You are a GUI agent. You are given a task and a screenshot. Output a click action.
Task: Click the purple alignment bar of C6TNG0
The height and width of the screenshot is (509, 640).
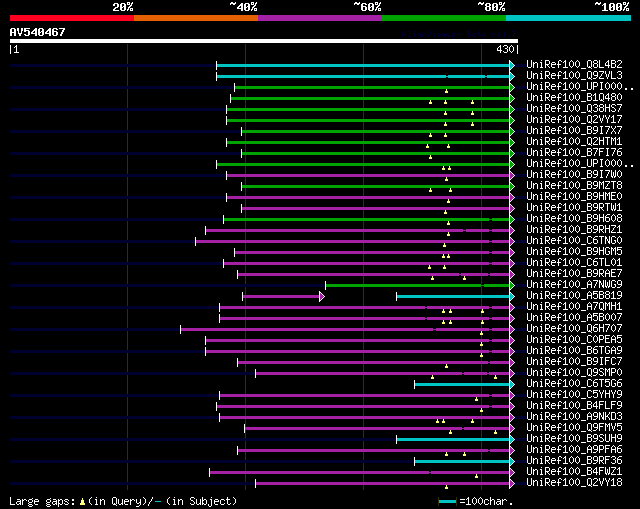tap(353, 242)
